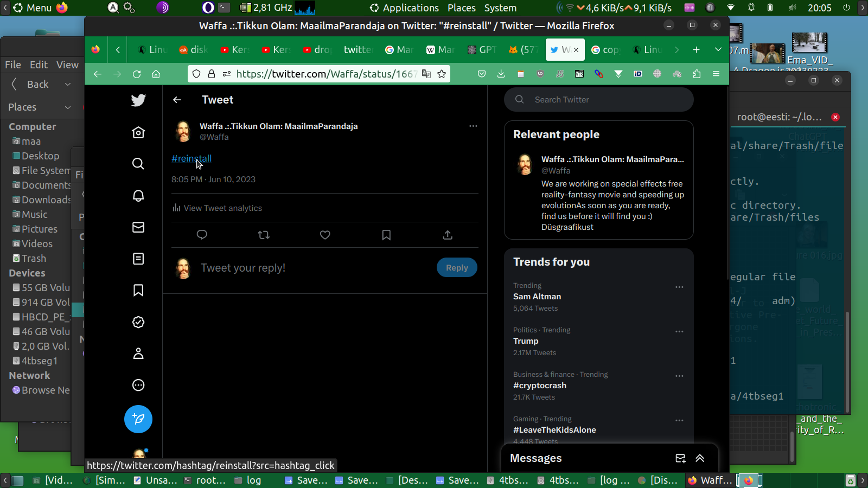Image resolution: width=868 pixels, height=488 pixels.
Task: Bookmark this page with the star icon
Action: (x=442, y=74)
